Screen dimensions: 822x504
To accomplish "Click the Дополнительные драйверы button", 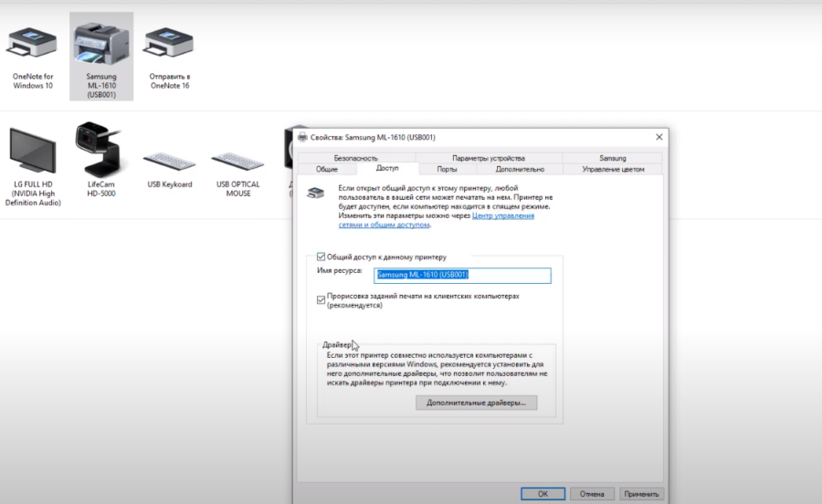I will coord(476,403).
